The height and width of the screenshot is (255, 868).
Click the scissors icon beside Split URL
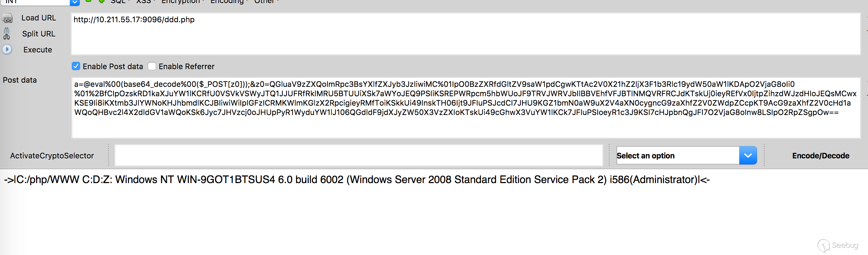tap(7, 34)
